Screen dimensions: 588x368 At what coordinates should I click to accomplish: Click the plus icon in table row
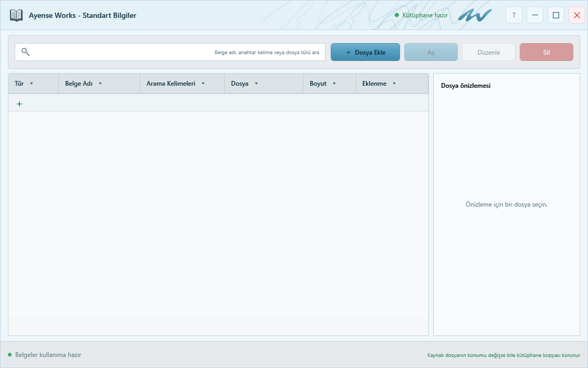pyautogui.click(x=19, y=104)
